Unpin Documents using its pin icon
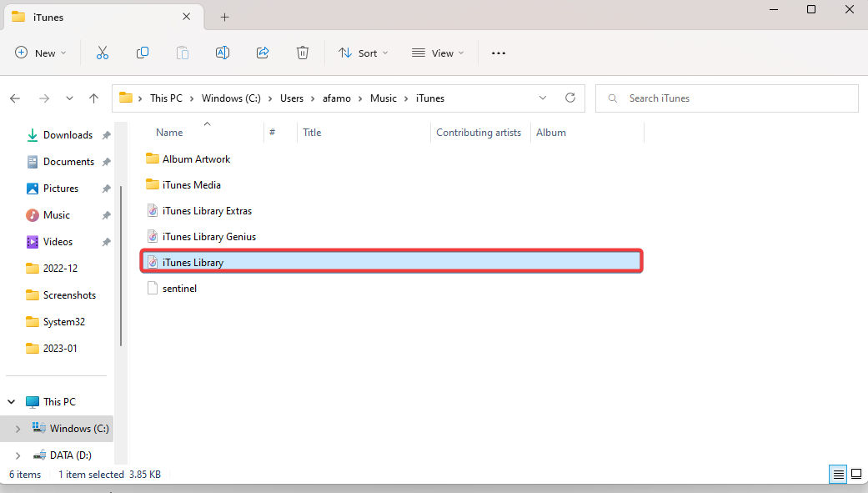868x493 pixels. pos(106,162)
